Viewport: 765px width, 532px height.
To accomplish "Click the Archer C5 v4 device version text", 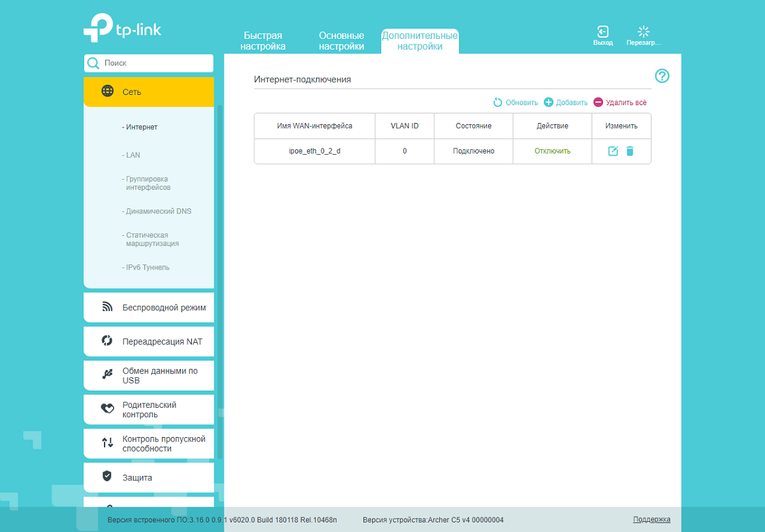I will click(433, 520).
